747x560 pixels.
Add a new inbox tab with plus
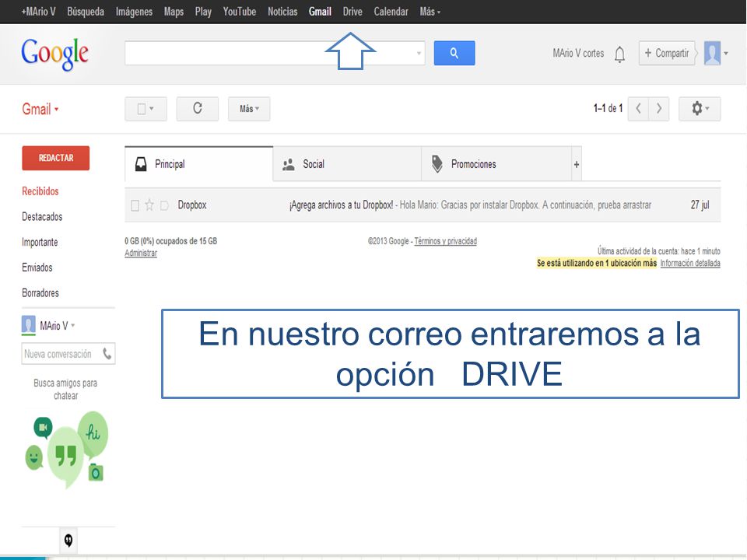[x=577, y=164]
